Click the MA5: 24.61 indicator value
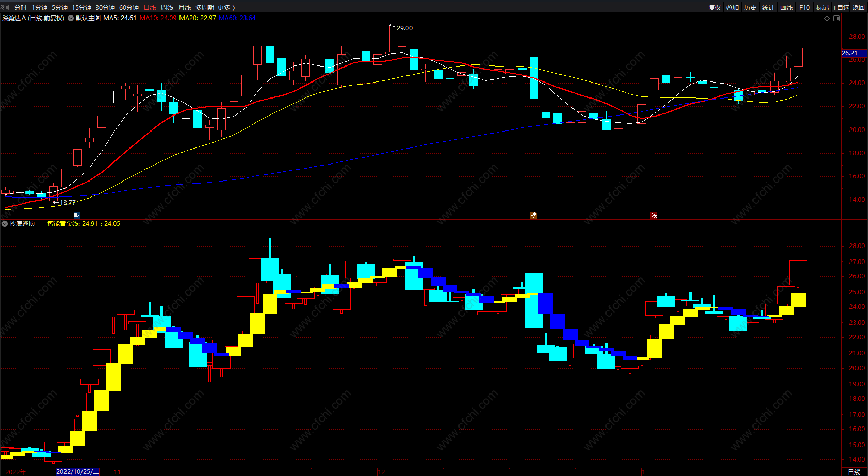The height and width of the screenshot is (476, 868). [x=120, y=18]
